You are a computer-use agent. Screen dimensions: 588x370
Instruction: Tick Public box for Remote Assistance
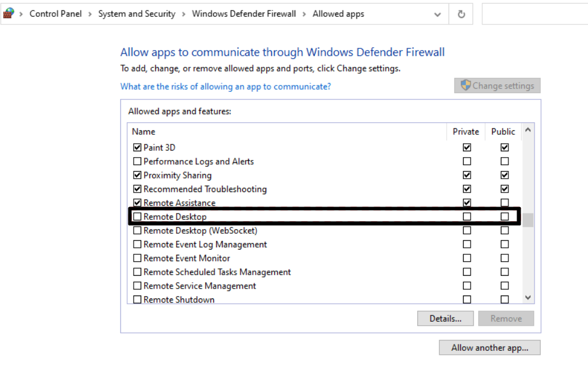click(504, 203)
